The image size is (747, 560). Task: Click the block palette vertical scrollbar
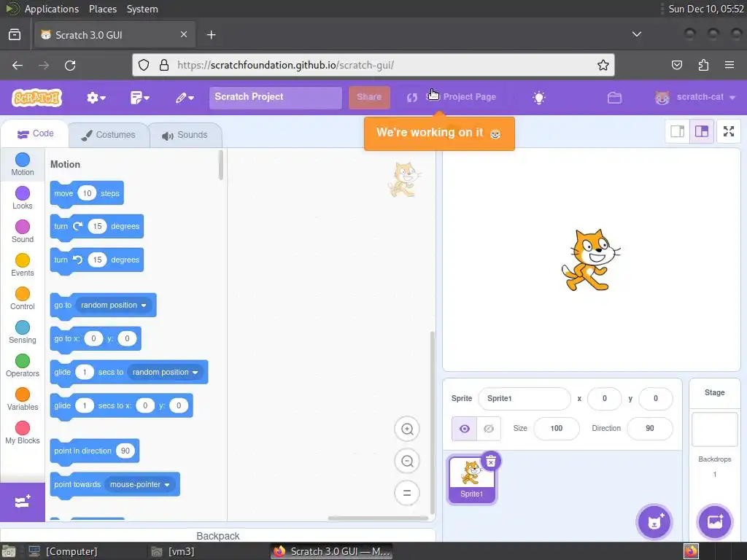point(220,166)
